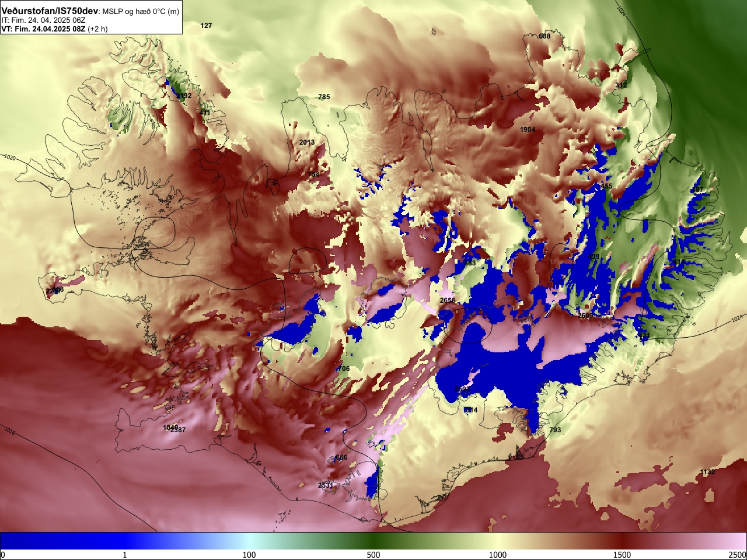Click the 1 tick on the color scale
The height and width of the screenshot is (560, 747).
tap(125, 555)
